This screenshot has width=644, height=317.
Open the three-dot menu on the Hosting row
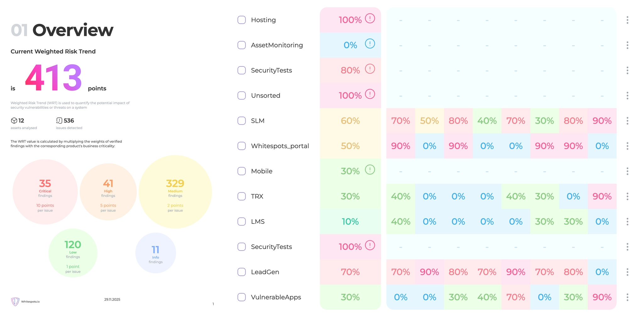tap(627, 20)
